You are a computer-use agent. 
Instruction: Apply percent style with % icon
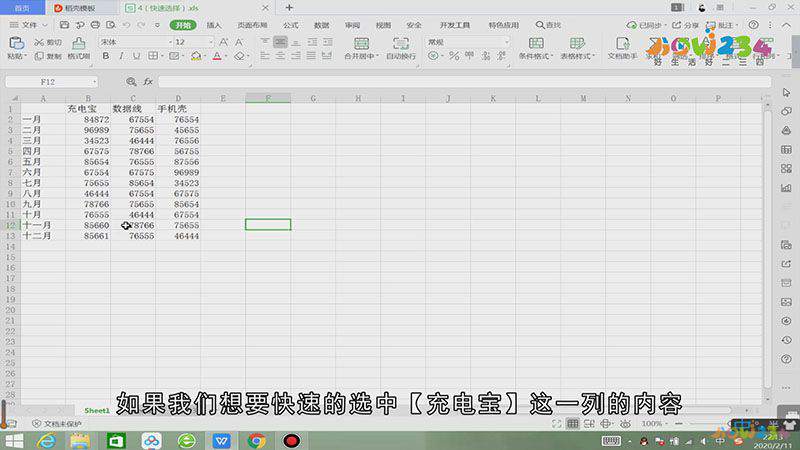pos(454,56)
